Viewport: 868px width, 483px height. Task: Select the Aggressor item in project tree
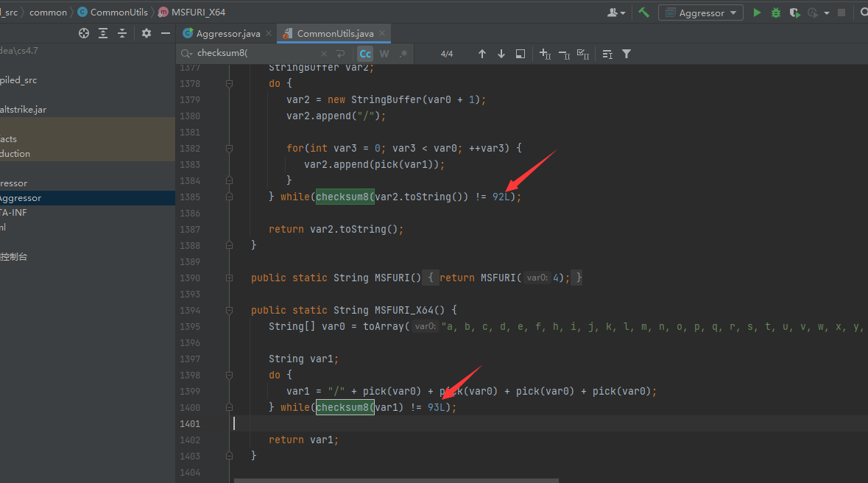(x=20, y=198)
